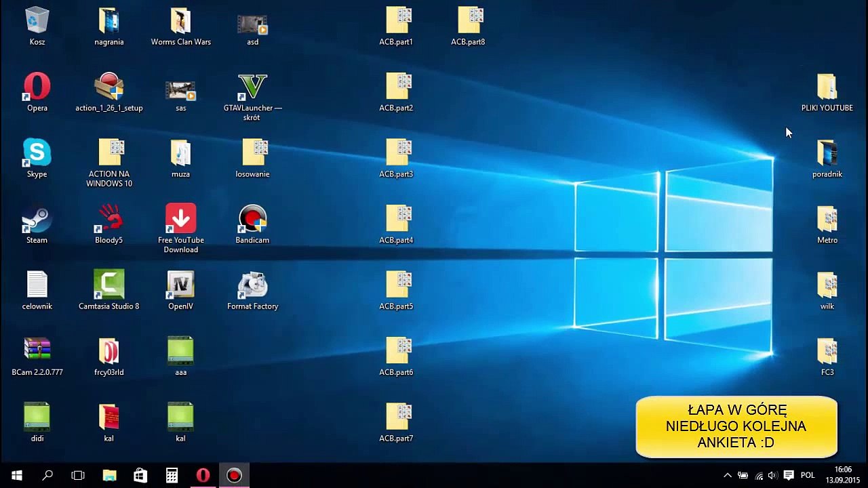Select the Bloody5 red handprint shortcut
Screen dimensions: 868x488
pos(109,219)
